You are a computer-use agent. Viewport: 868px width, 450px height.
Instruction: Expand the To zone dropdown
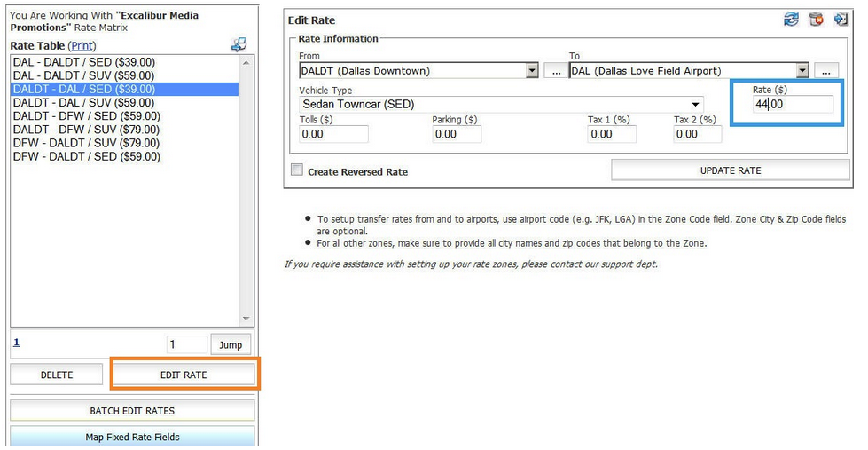pos(802,71)
